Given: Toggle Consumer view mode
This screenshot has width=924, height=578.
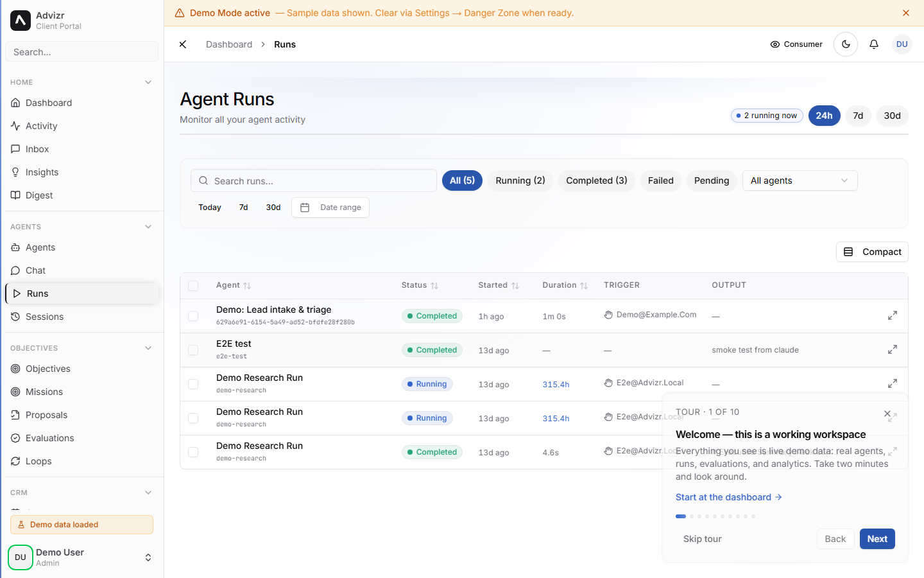Looking at the screenshot, I should pyautogui.click(x=796, y=44).
